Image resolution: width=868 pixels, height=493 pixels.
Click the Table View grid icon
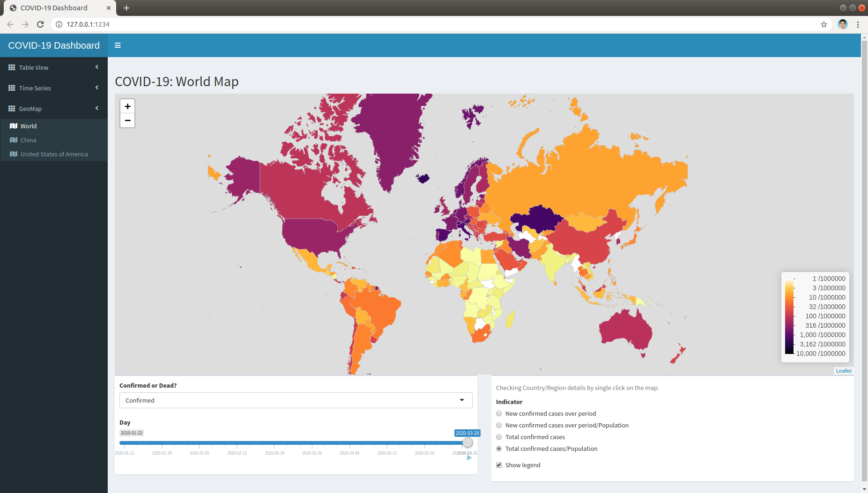(x=12, y=67)
